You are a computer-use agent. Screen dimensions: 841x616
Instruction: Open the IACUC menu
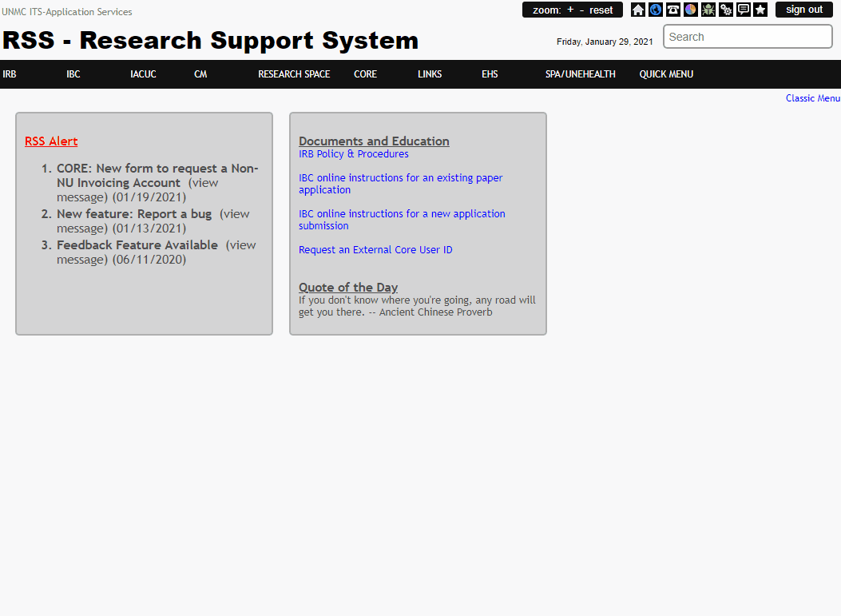[x=143, y=74]
